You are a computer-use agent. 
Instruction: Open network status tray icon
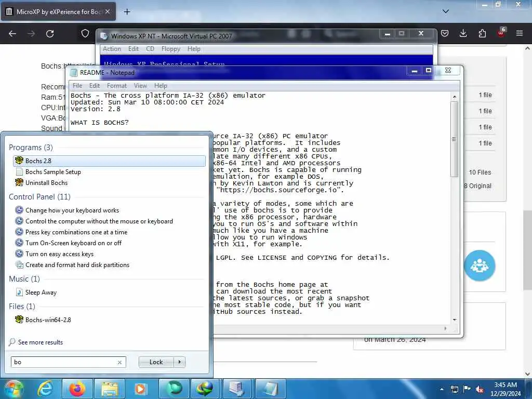click(454, 389)
